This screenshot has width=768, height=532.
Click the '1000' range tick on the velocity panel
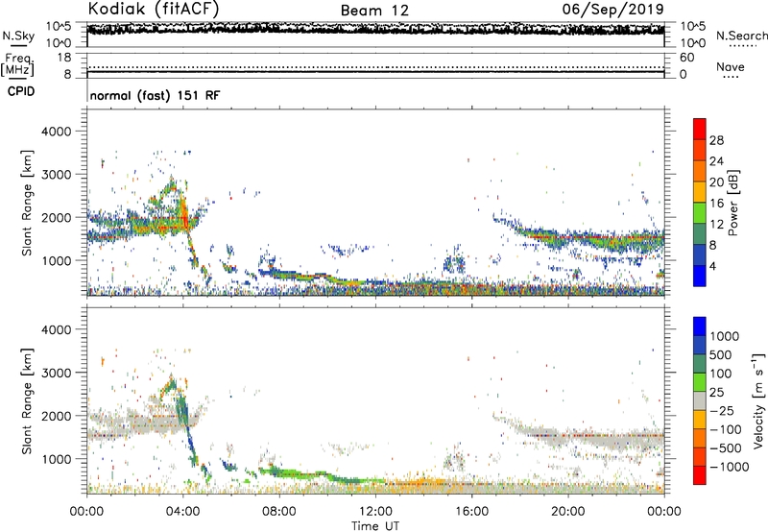pyautogui.click(x=56, y=459)
